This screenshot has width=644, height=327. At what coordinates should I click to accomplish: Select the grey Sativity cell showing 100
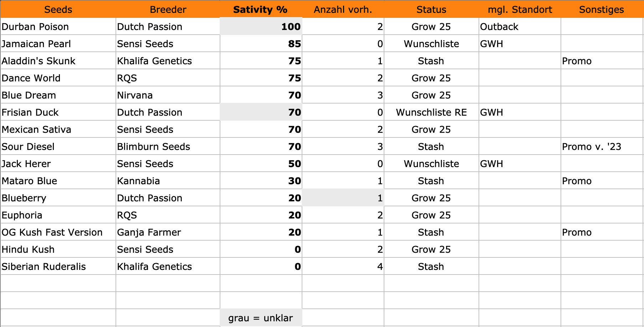pyautogui.click(x=261, y=27)
